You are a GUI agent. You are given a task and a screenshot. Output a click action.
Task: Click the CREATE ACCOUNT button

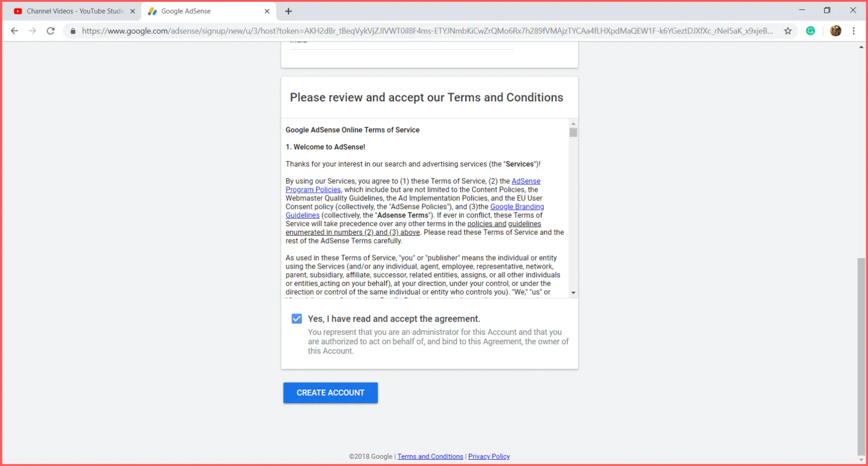(x=331, y=393)
